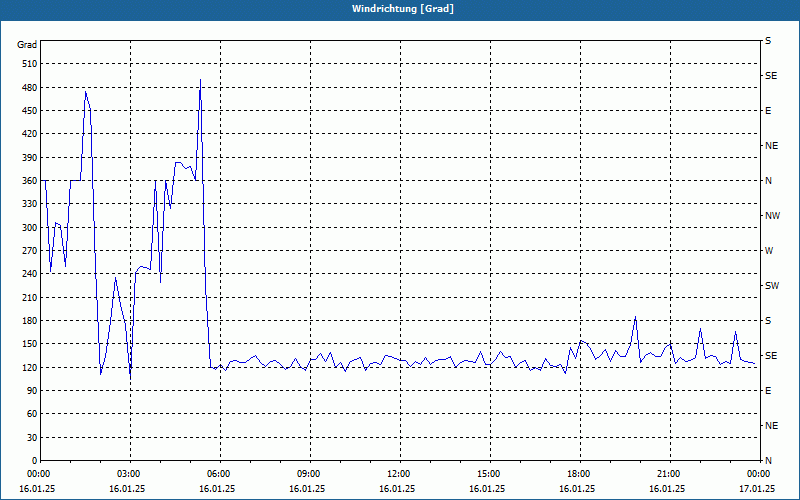800x500 pixels.
Task: Click the 16.01.25 date under 03:00
Action: click(x=127, y=489)
